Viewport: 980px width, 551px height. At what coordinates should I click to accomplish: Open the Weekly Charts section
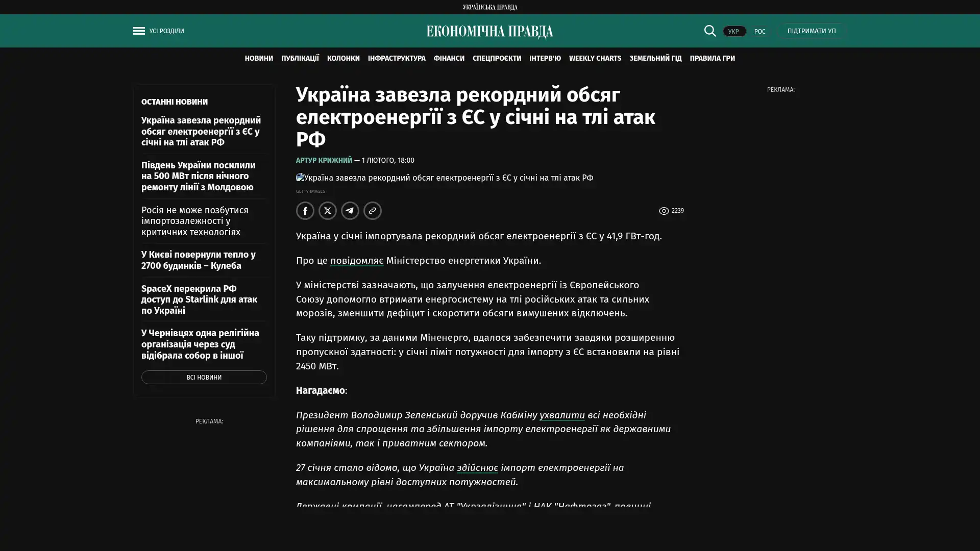tap(595, 59)
